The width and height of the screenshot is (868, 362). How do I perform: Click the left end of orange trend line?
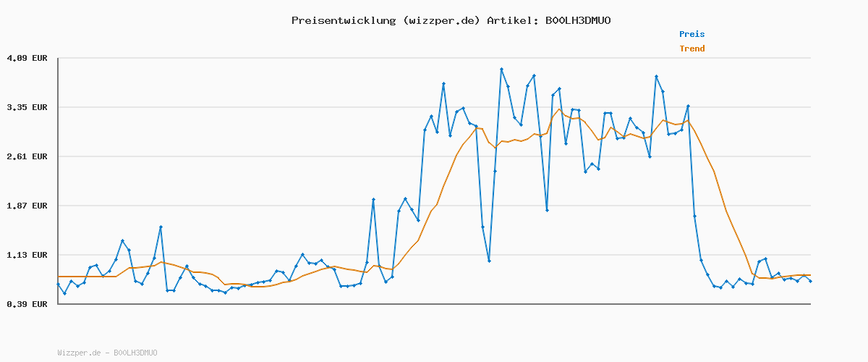point(59,277)
